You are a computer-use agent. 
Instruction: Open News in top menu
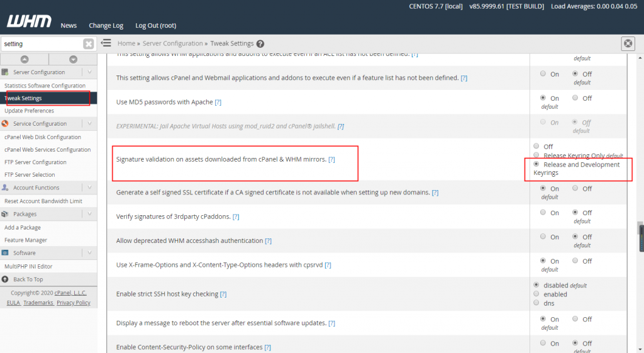click(x=69, y=25)
